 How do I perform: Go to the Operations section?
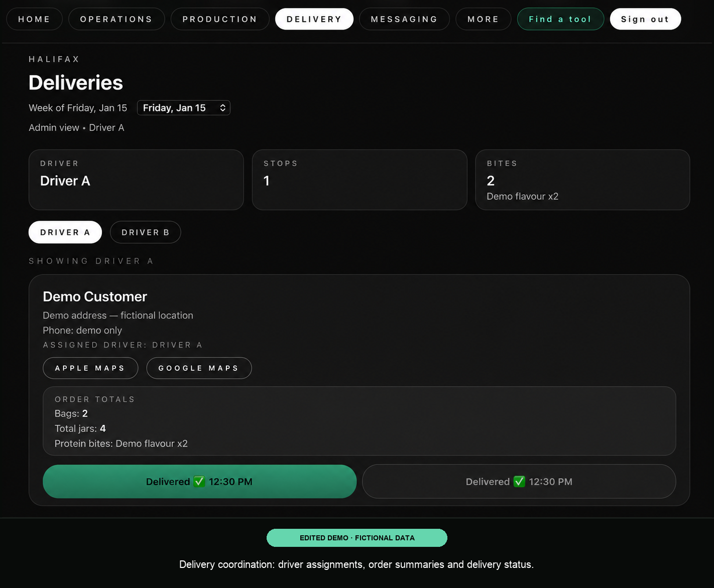pyautogui.click(x=116, y=19)
